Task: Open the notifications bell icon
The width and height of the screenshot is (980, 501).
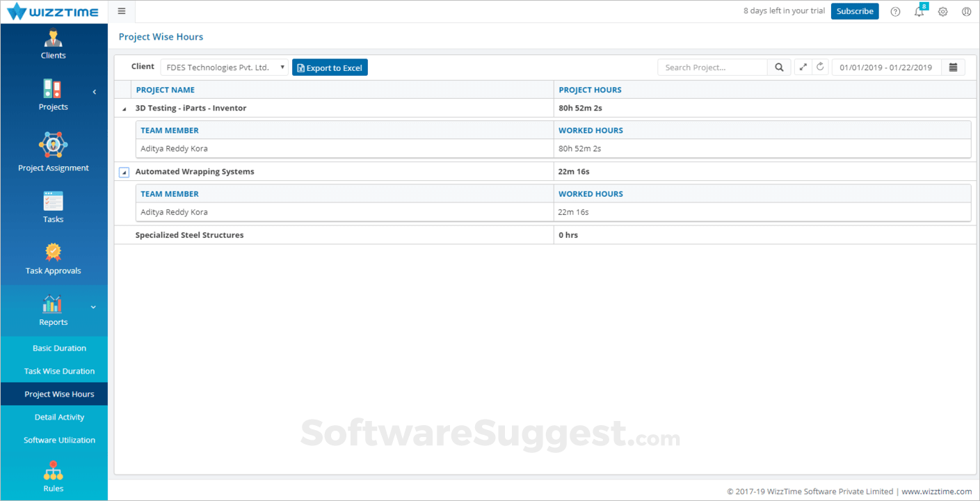Action: (x=919, y=11)
